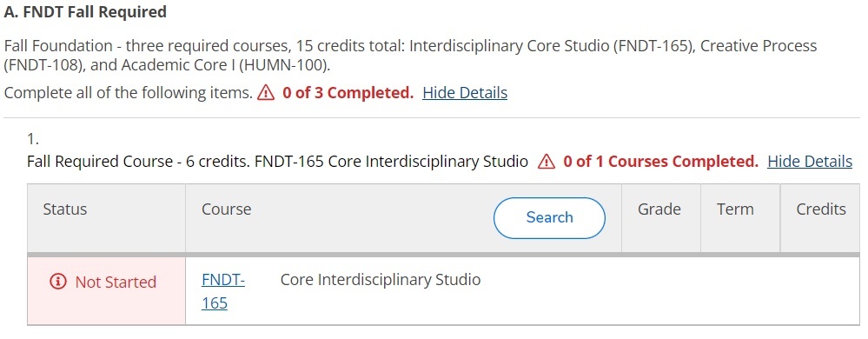Click the red 0 of 1 Courses Completed text
Screen dimensions: 868x339
pyautogui.click(x=660, y=162)
